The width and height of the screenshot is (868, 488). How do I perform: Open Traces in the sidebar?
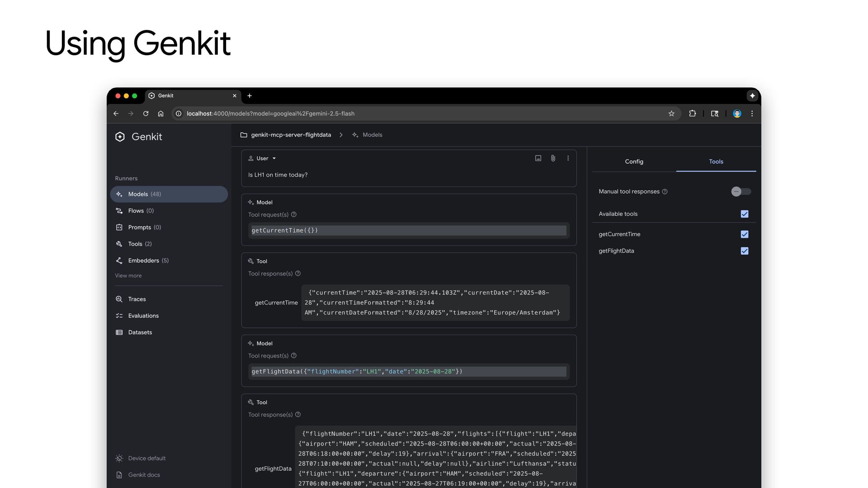pos(137,299)
